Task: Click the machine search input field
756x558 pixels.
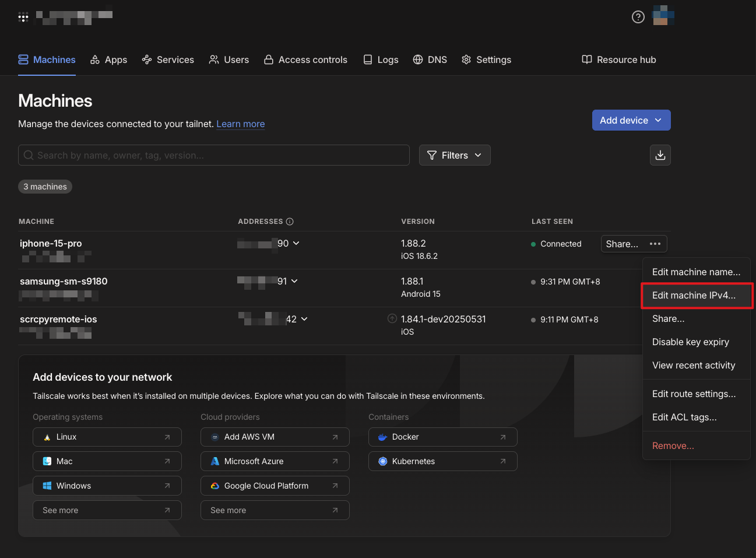Action: tap(214, 155)
